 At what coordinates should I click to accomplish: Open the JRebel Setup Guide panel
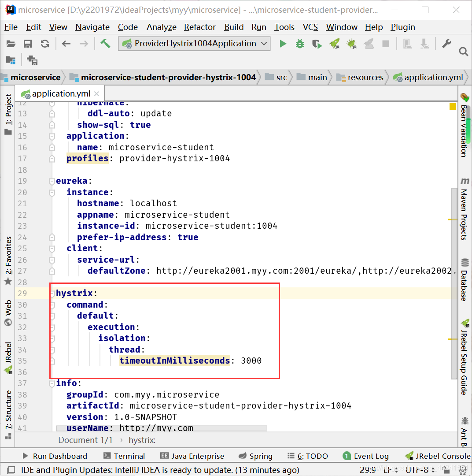(x=465, y=357)
